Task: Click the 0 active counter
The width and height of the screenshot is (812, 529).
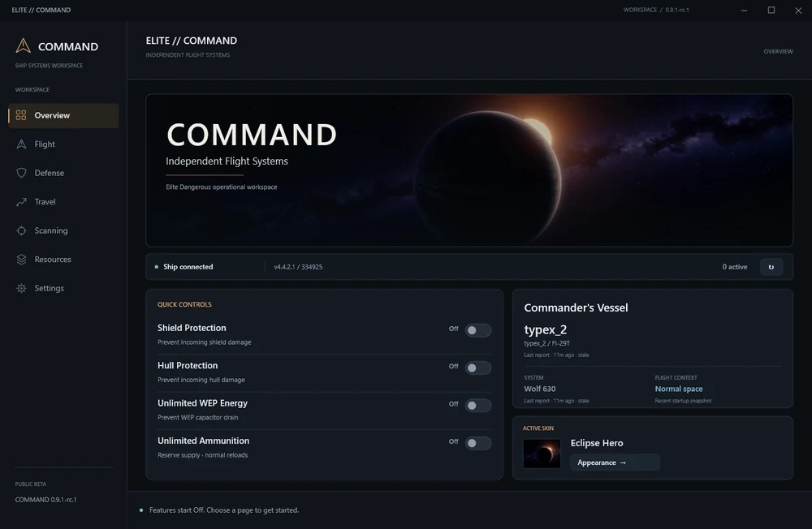Action: click(734, 267)
